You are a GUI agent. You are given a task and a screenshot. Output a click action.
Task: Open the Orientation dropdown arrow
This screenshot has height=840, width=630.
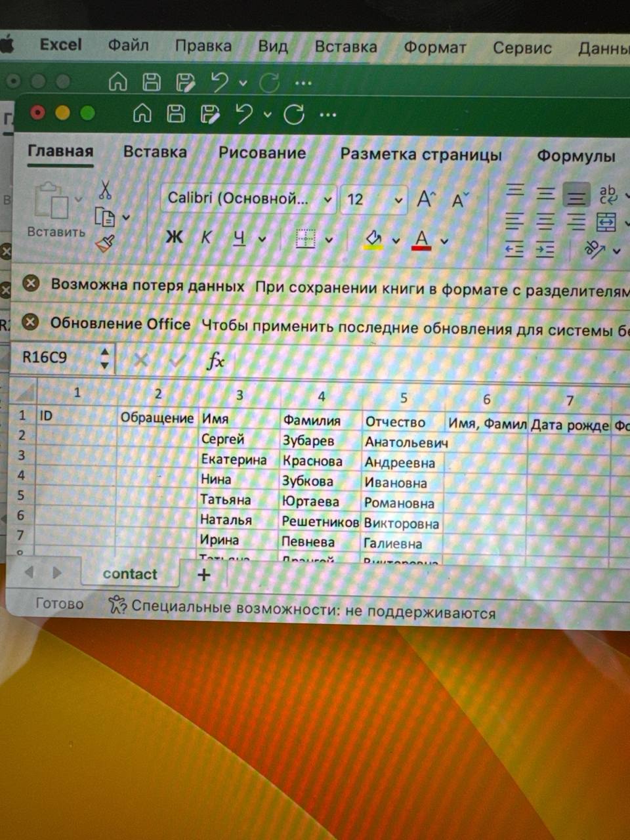click(x=617, y=251)
